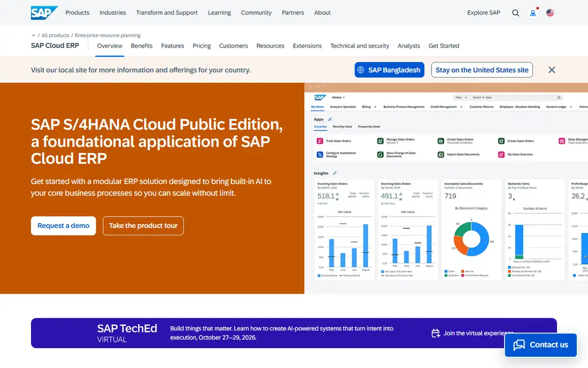Select the Overview tab
Screen dimensions: 588x368
110,46
